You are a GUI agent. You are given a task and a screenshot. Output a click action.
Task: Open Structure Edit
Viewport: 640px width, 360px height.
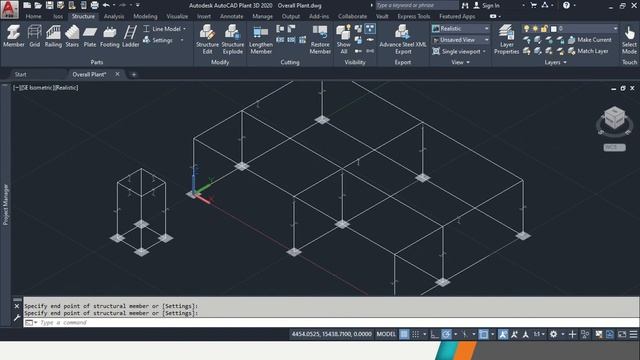click(x=207, y=39)
